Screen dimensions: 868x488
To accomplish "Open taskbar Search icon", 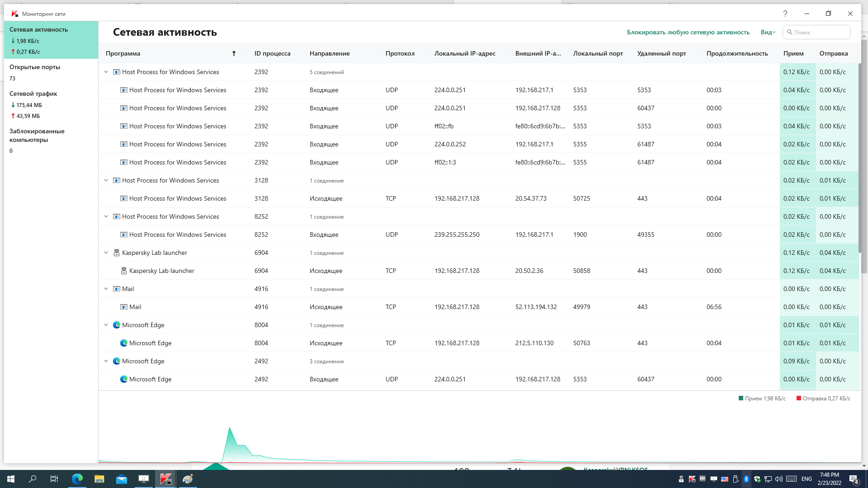I will coord(33,479).
